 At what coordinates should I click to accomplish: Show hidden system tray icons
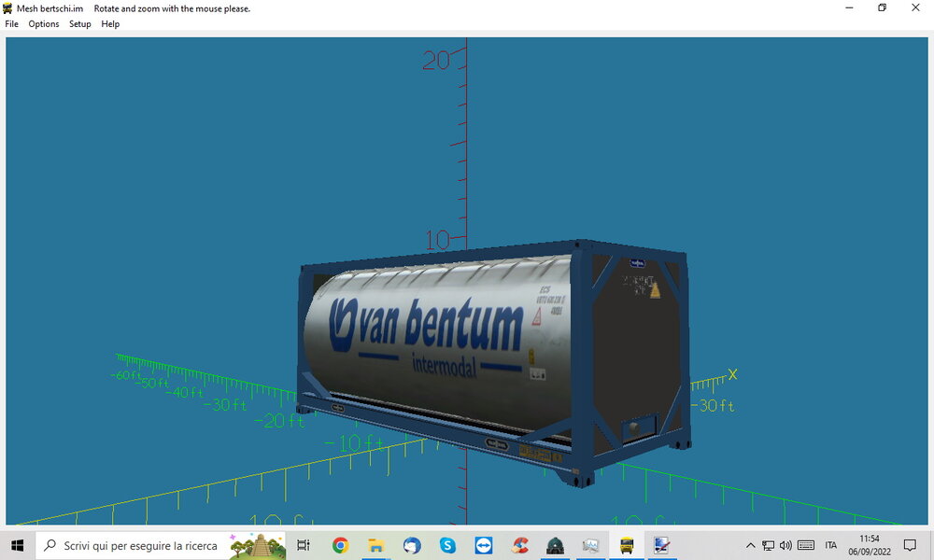tap(751, 545)
